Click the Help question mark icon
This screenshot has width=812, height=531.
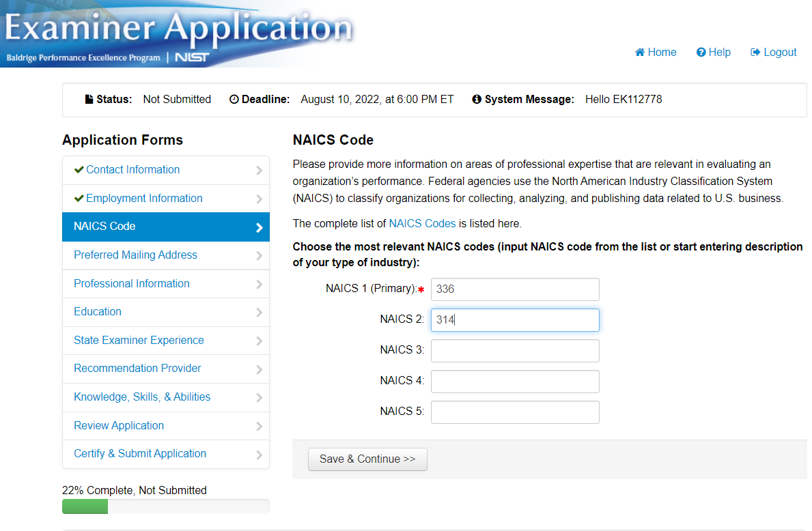click(x=701, y=53)
